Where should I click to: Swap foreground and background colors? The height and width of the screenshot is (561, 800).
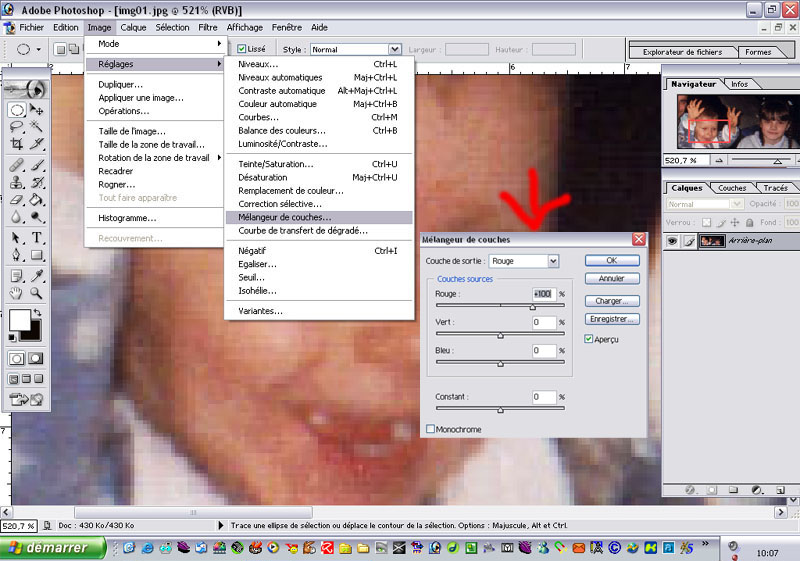[x=37, y=312]
